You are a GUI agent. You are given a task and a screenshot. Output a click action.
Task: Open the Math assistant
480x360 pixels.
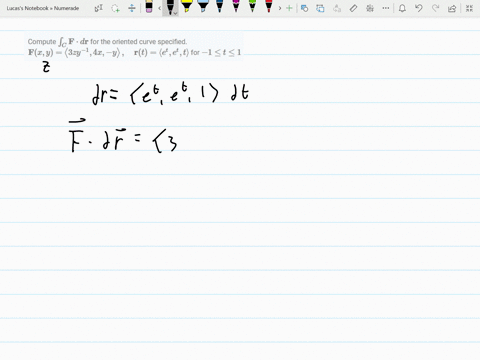(x=370, y=8)
